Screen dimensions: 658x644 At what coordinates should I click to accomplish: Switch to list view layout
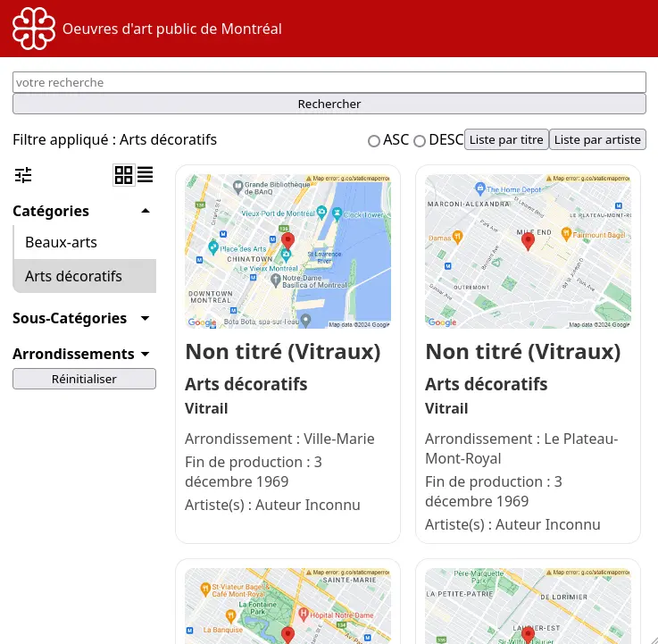pos(146,175)
